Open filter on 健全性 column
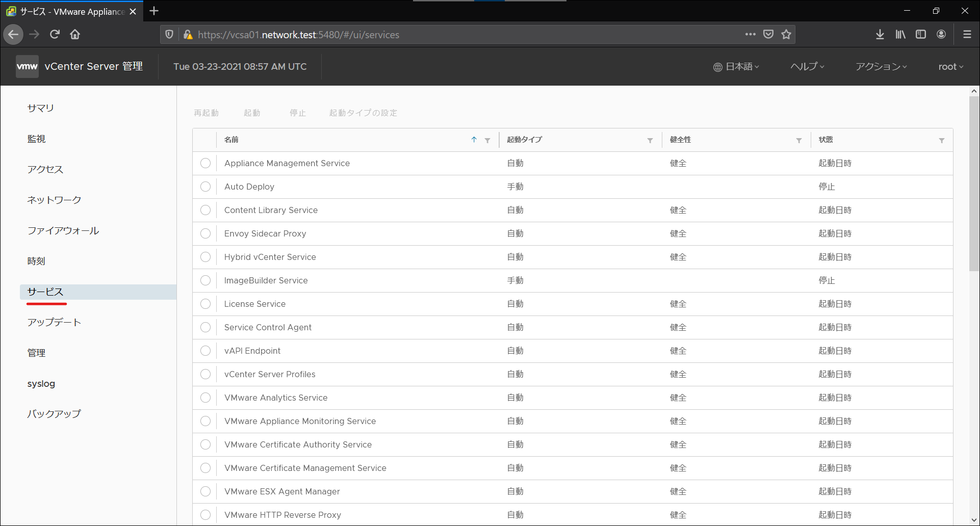This screenshot has height=526, width=980. point(799,140)
